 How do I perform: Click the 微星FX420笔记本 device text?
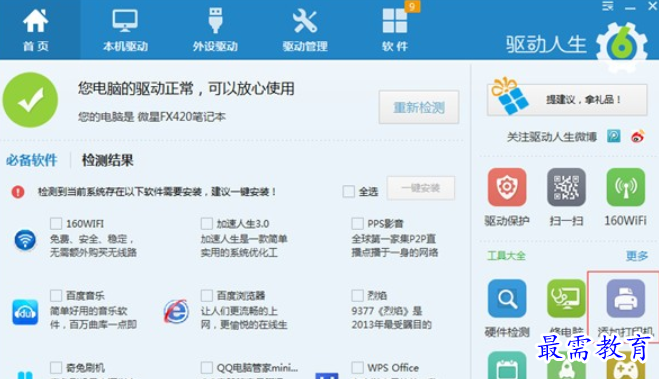pos(182,117)
